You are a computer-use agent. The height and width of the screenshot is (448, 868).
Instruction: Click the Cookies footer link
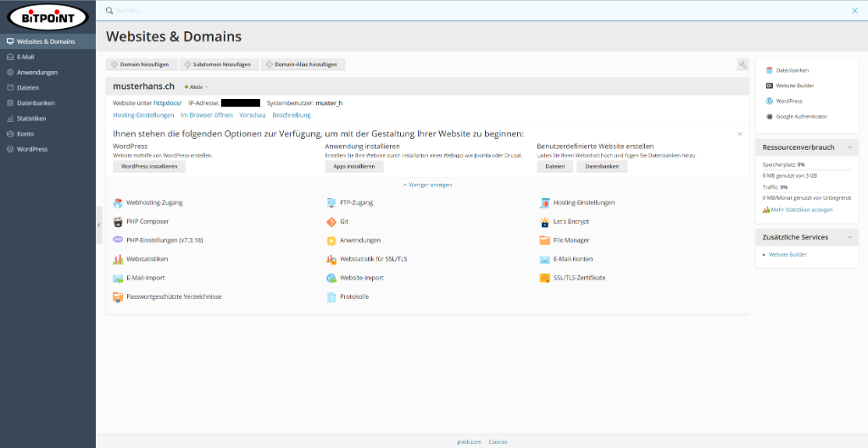click(x=498, y=442)
